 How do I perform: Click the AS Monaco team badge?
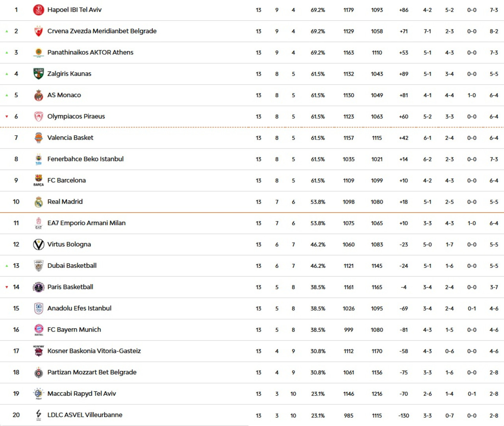39,95
